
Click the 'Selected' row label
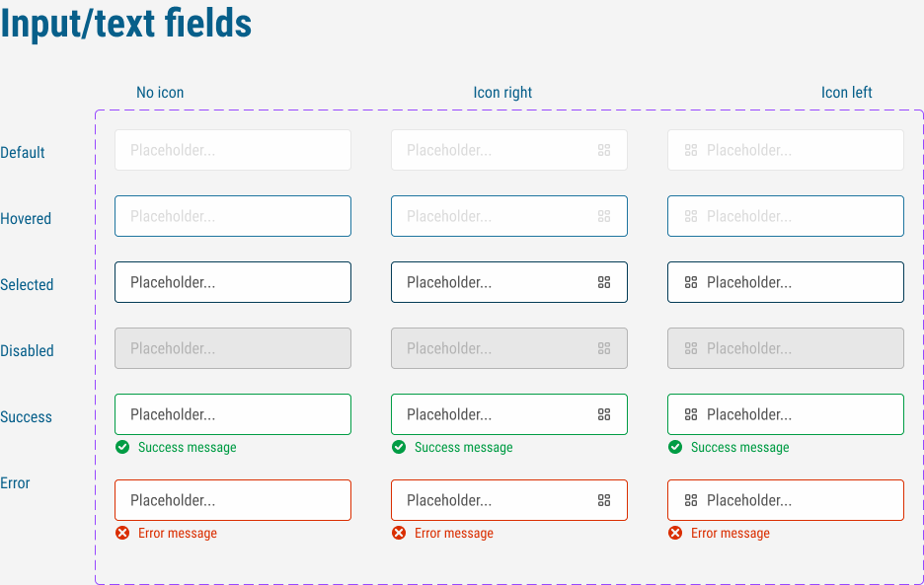(27, 284)
